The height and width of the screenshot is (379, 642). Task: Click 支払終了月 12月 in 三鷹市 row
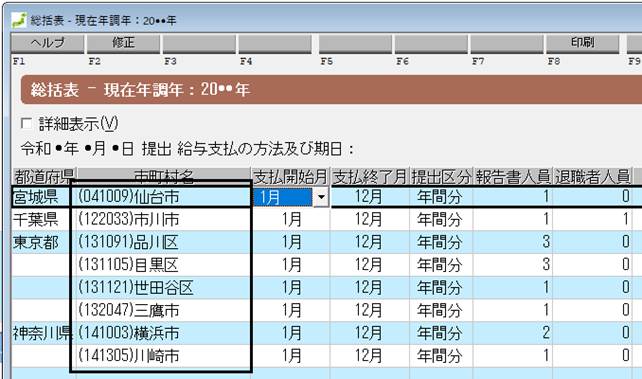pos(370,310)
